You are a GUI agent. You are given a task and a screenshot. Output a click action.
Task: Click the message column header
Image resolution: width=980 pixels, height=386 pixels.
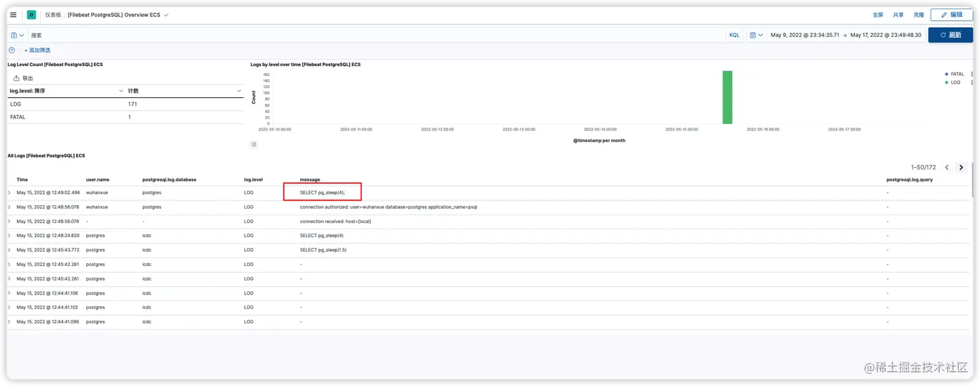[310, 180]
